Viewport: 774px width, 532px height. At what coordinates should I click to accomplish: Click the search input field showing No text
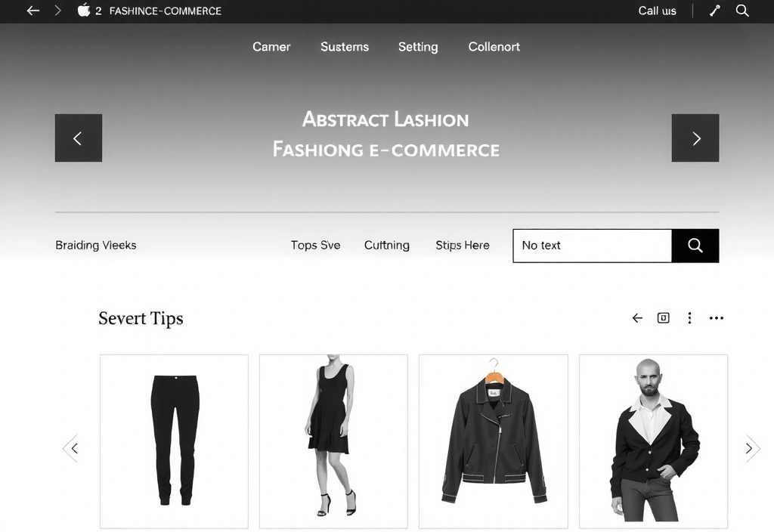point(592,246)
